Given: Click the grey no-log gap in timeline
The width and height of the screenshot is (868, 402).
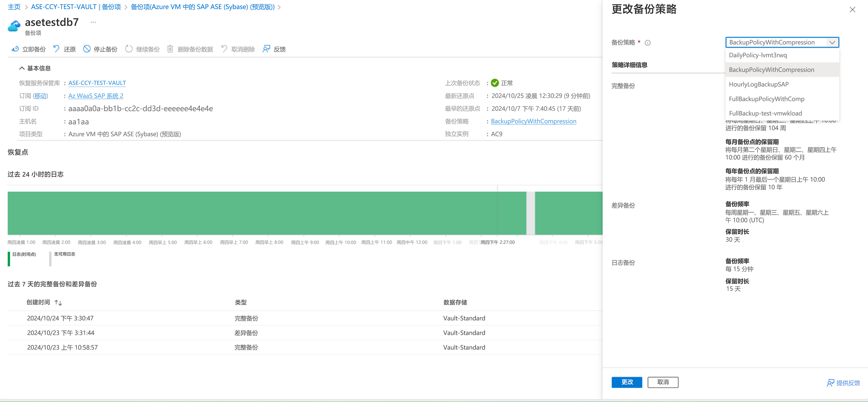Looking at the screenshot, I should tap(530, 213).
